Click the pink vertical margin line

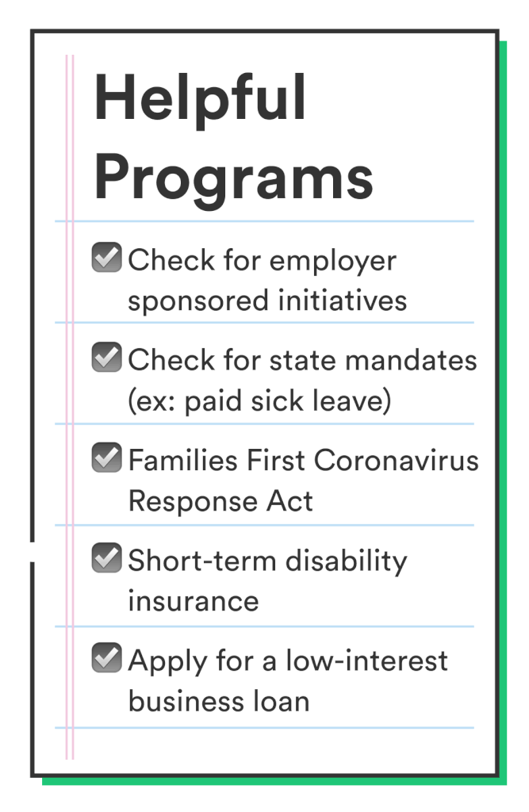(x=70, y=407)
